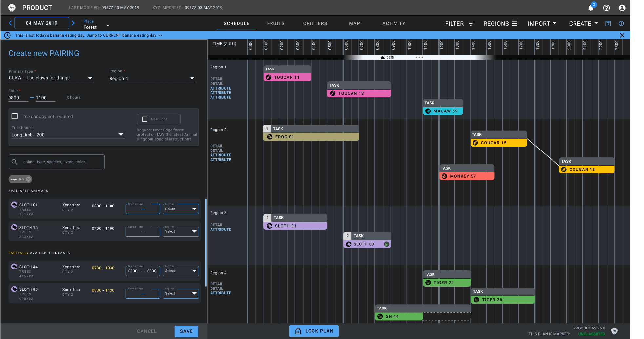The width and height of the screenshot is (644, 339).
Task: Switch to the FRUITS tab
Action: pyautogui.click(x=276, y=24)
